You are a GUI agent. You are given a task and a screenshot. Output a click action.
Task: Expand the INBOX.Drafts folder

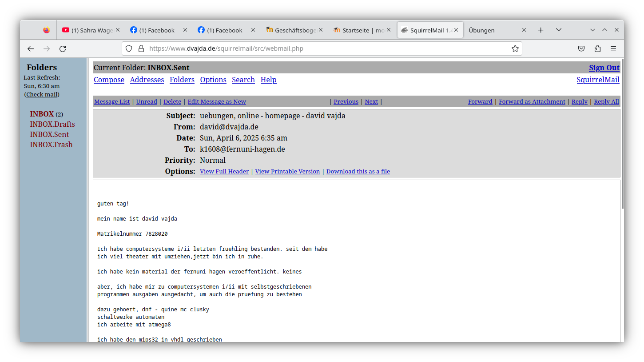pos(52,124)
